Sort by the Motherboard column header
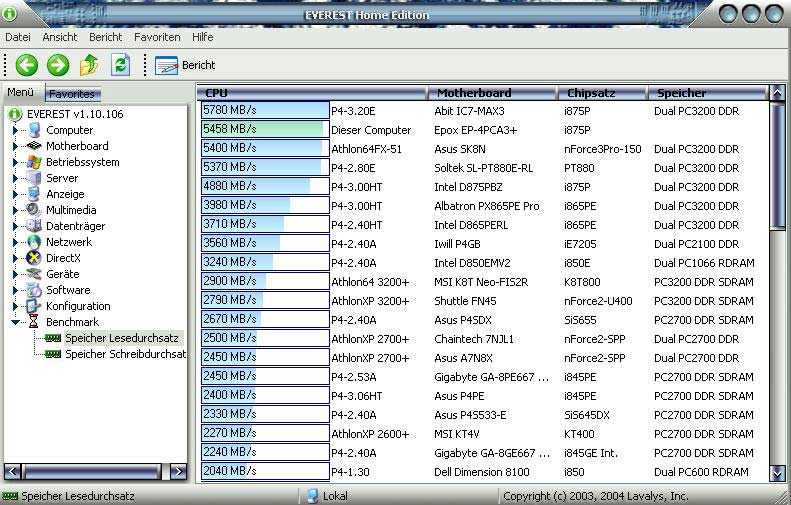Screen dimensions: 791x505 [492, 93]
